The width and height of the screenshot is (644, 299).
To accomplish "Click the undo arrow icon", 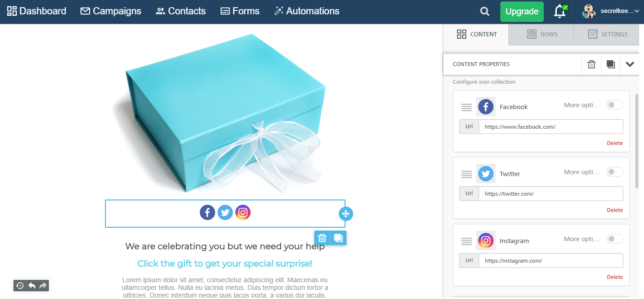I will click(32, 286).
